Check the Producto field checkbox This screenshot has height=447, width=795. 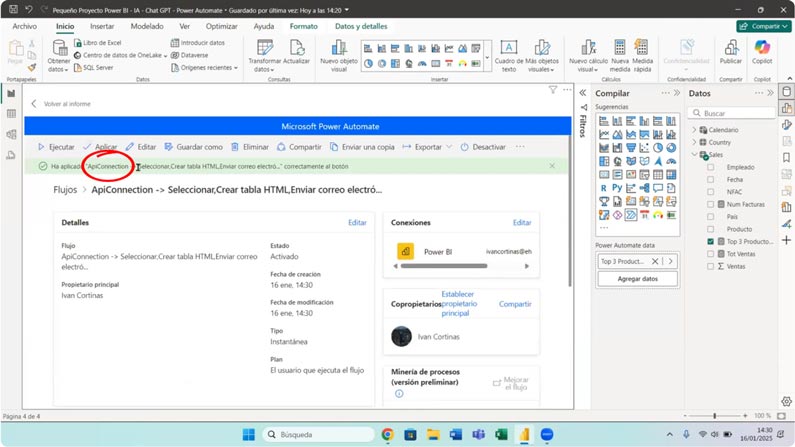[x=711, y=229]
